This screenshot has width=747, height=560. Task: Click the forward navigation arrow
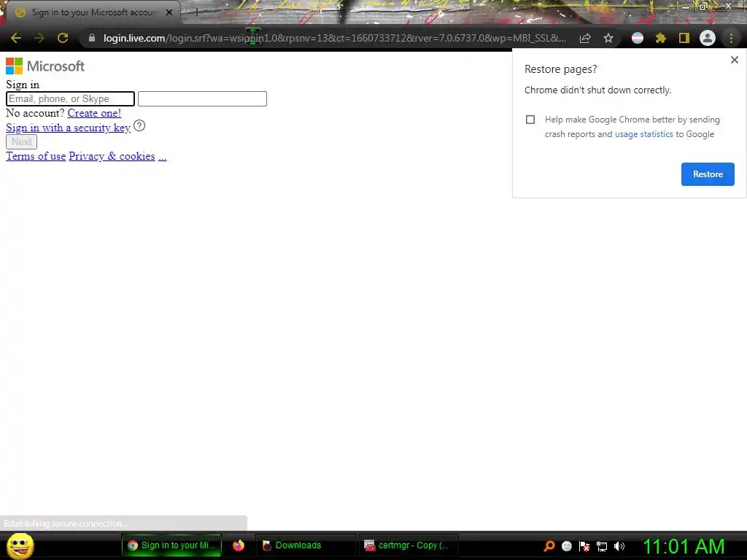39,38
